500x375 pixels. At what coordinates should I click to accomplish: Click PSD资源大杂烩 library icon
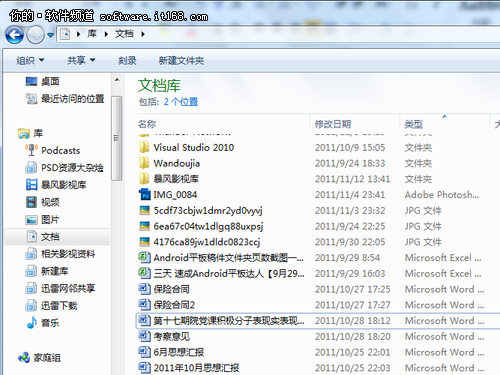click(x=31, y=167)
